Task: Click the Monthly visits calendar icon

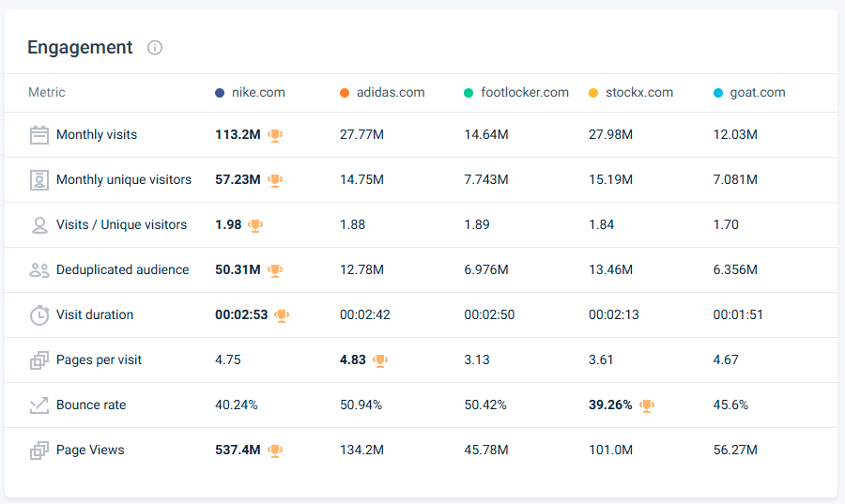Action: coord(38,134)
